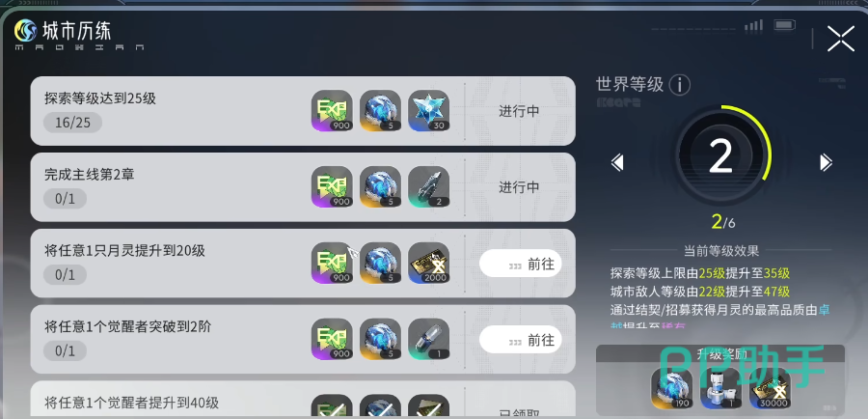Select the potion bottle upgrade reward icon
This screenshot has width=868, height=419.
tap(721, 388)
